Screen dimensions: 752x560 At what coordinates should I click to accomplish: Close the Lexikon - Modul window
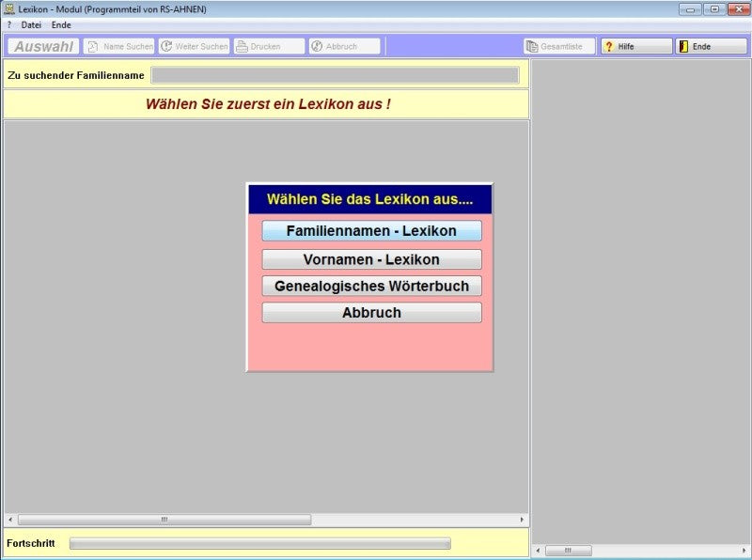pyautogui.click(x=739, y=8)
